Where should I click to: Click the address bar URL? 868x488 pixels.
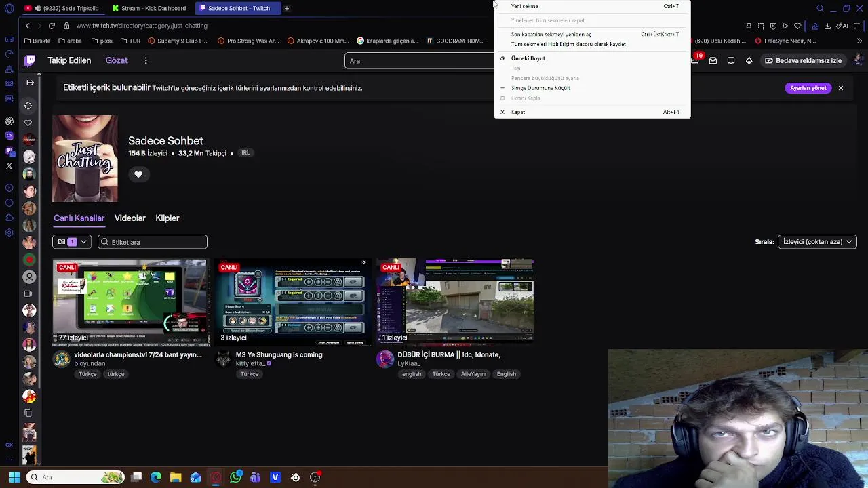point(142,26)
